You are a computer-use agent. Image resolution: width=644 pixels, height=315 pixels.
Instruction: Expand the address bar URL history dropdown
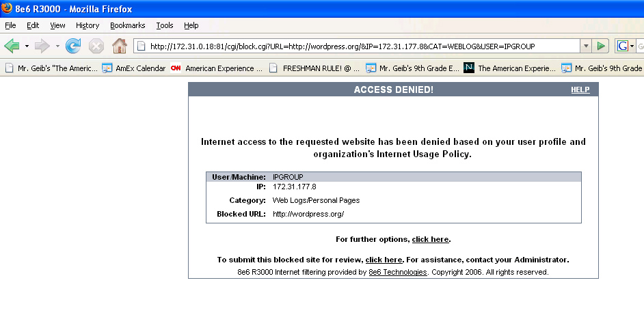click(586, 46)
